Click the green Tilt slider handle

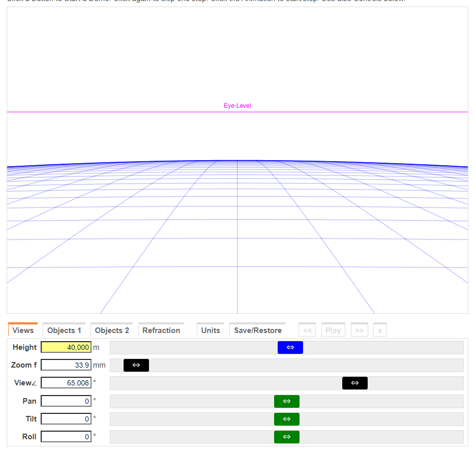click(287, 419)
